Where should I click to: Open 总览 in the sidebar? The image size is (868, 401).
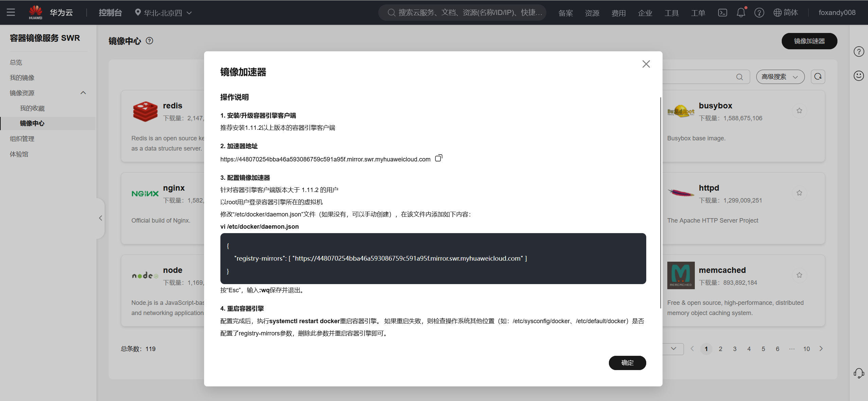16,62
